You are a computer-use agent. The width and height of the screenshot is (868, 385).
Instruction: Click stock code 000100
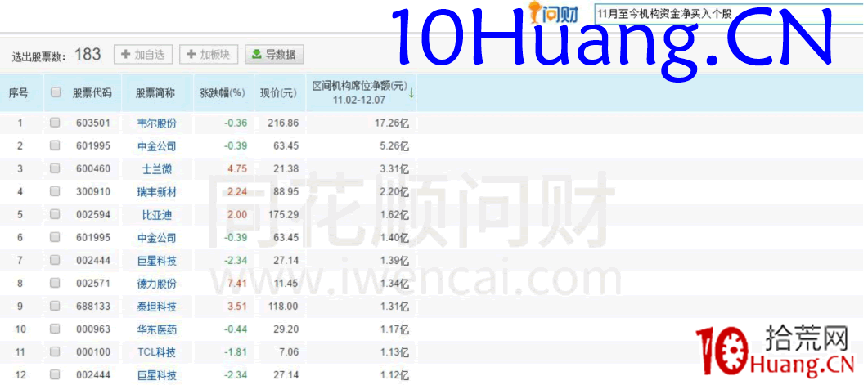pos(93,352)
